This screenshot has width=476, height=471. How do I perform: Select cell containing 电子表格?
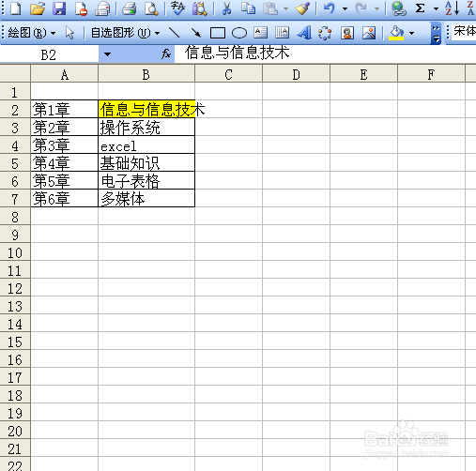coord(146,180)
